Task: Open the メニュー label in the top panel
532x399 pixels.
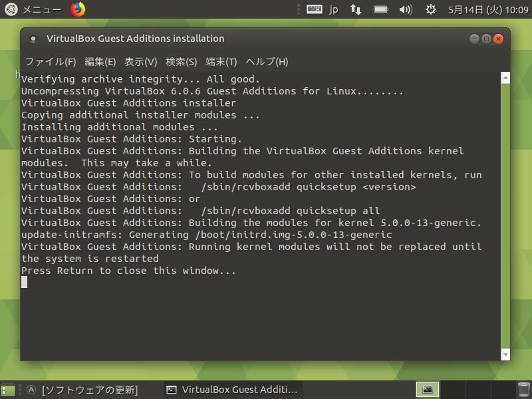Action: pos(42,9)
